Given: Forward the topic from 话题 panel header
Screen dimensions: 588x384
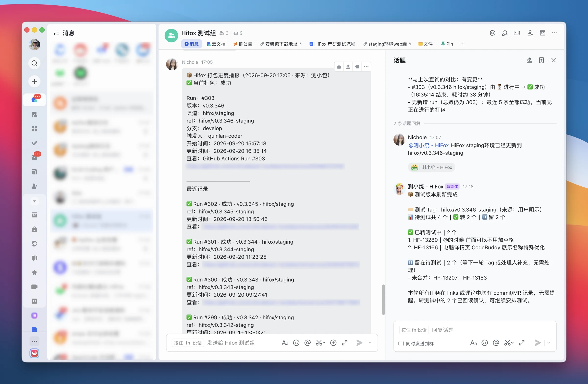Looking at the screenshot, I should tap(529, 60).
